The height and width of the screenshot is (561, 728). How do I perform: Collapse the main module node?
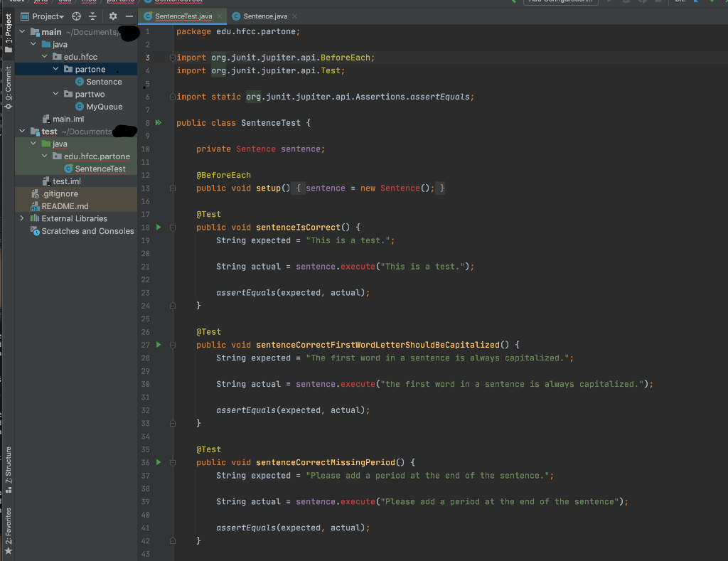tap(22, 31)
